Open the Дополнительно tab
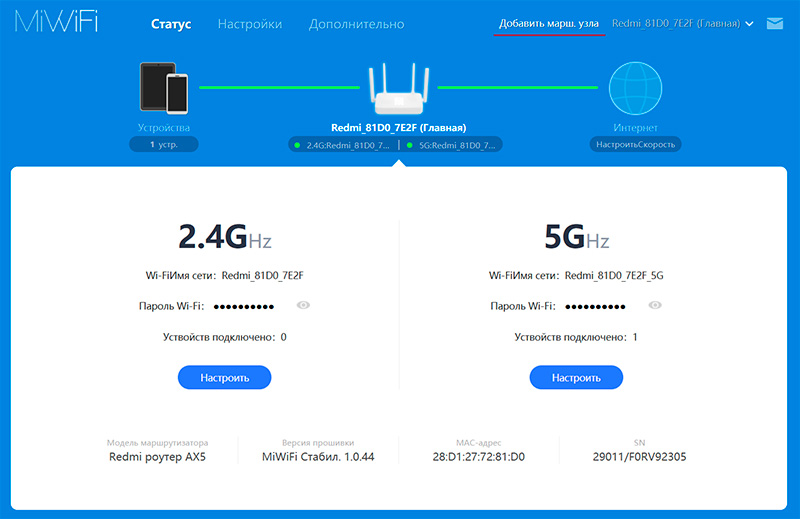This screenshot has width=800, height=519. click(357, 23)
